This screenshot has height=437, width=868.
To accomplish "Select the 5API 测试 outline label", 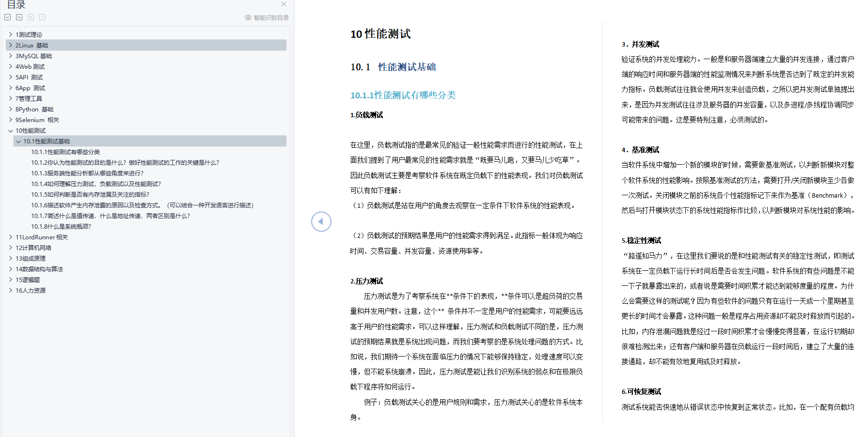I will [x=29, y=77].
